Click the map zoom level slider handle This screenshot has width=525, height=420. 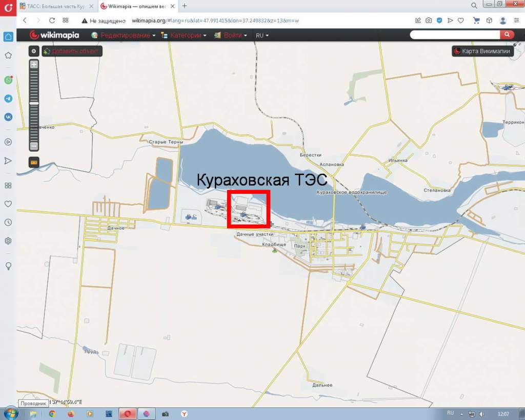click(34, 104)
